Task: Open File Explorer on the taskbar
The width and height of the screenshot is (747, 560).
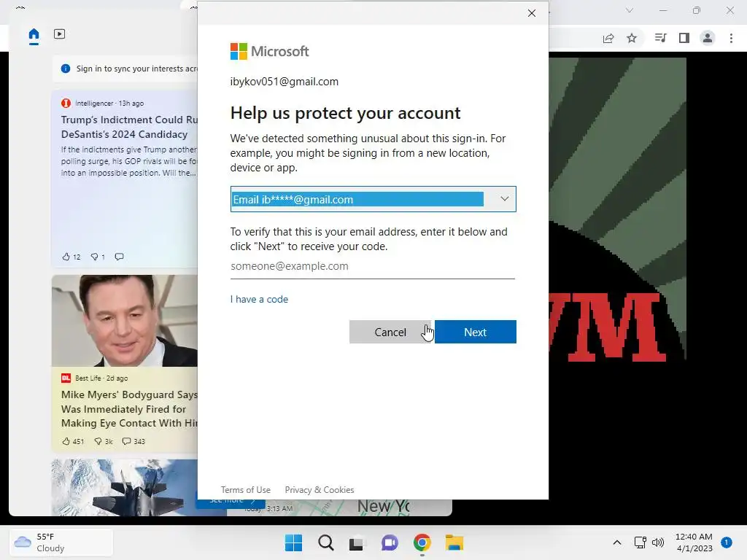Action: click(x=454, y=542)
